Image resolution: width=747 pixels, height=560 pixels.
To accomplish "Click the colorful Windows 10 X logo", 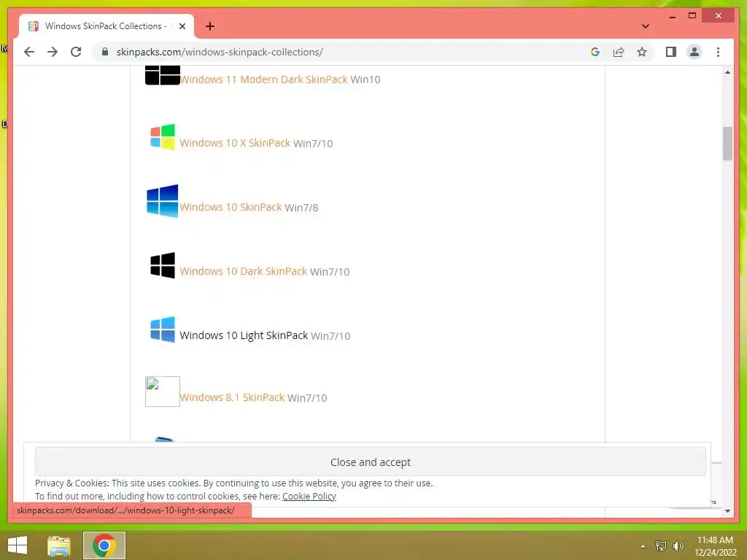I will click(163, 136).
